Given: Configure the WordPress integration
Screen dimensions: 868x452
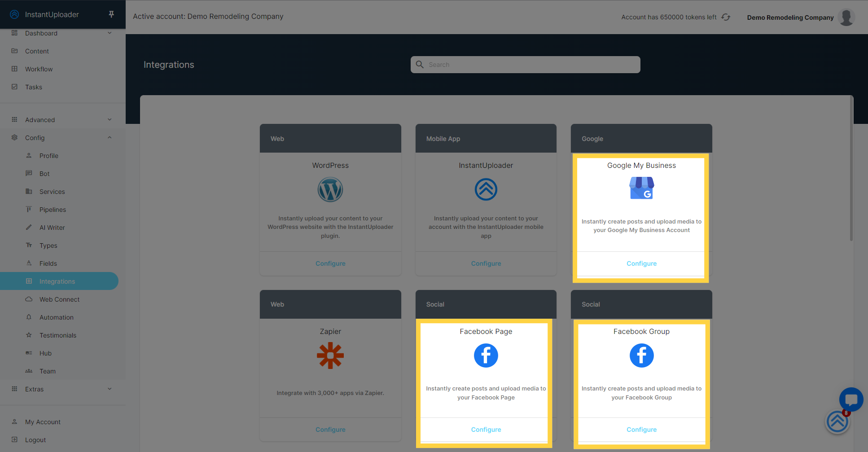Looking at the screenshot, I should pyautogui.click(x=330, y=263).
